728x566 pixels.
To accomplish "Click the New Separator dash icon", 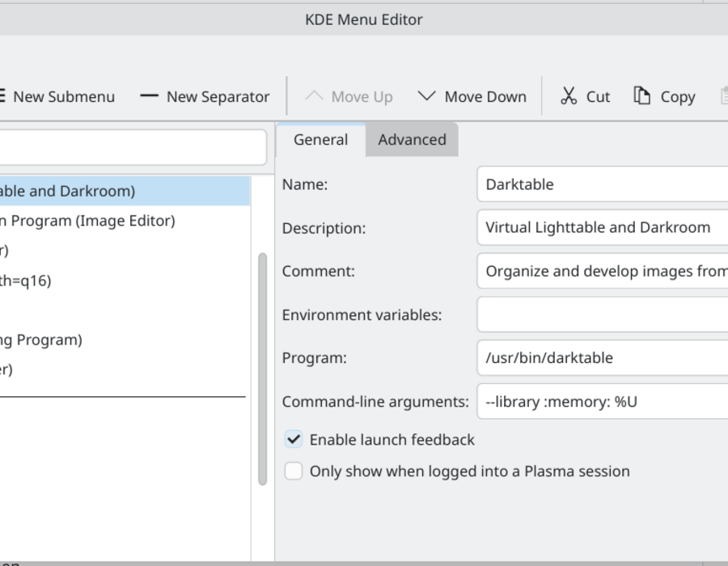I will 149,96.
